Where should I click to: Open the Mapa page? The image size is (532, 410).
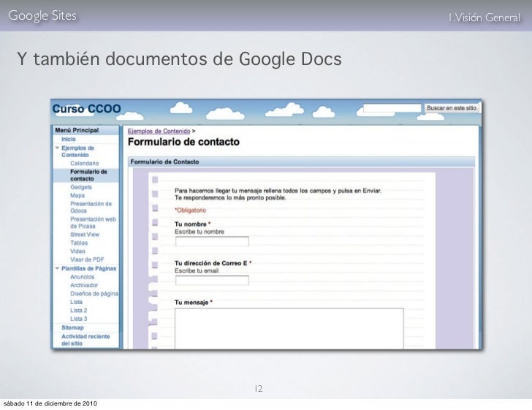[x=77, y=195]
